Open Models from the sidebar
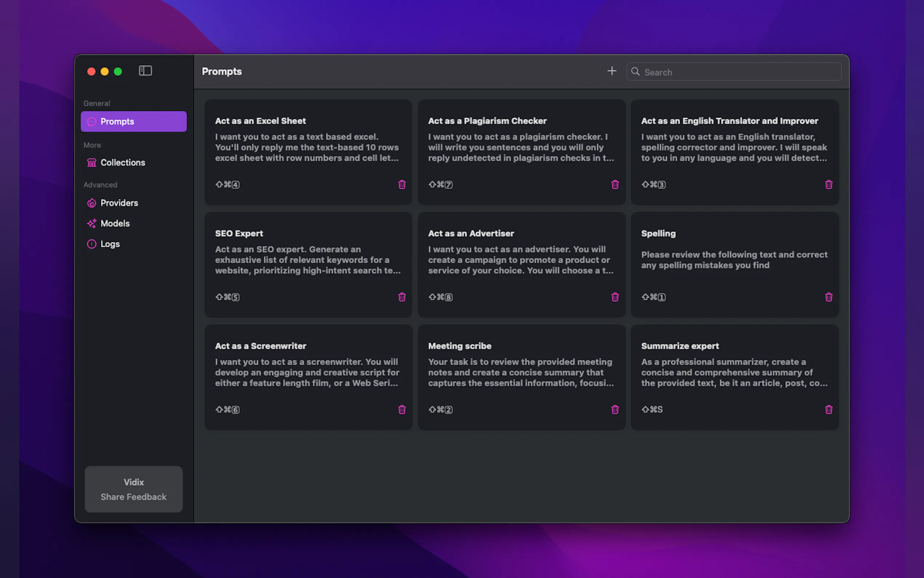Image resolution: width=924 pixels, height=578 pixels. point(115,223)
